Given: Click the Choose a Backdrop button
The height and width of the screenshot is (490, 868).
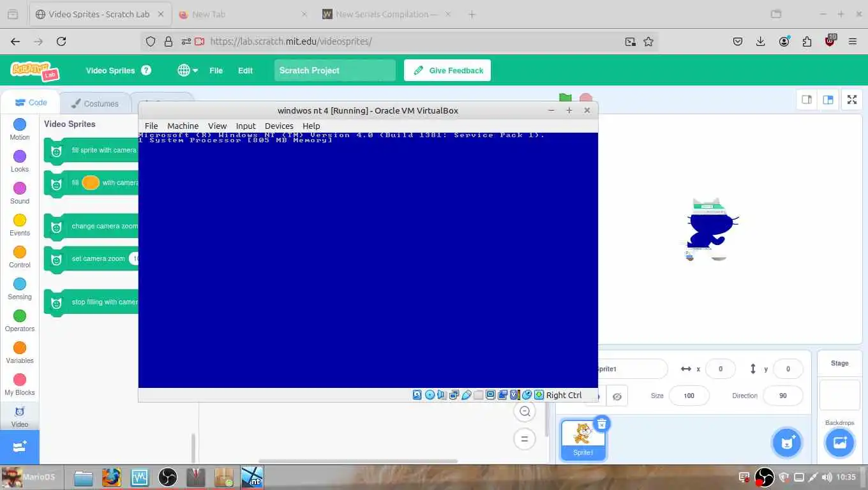Looking at the screenshot, I should tap(840, 443).
